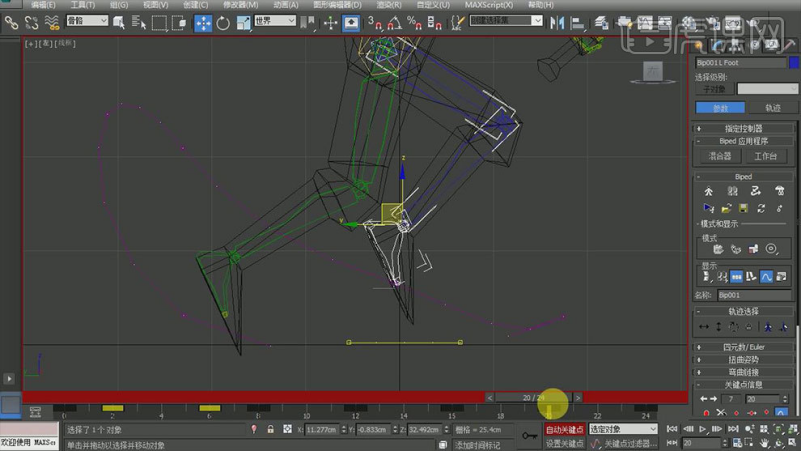Toggle the 3D Snaps button

click(x=374, y=23)
